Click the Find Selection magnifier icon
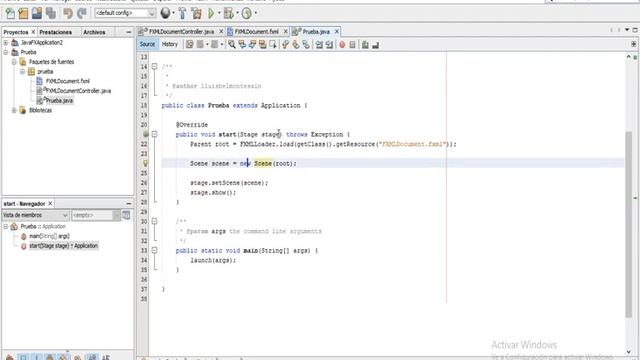Viewport: 640px width, 360px height. [232, 44]
